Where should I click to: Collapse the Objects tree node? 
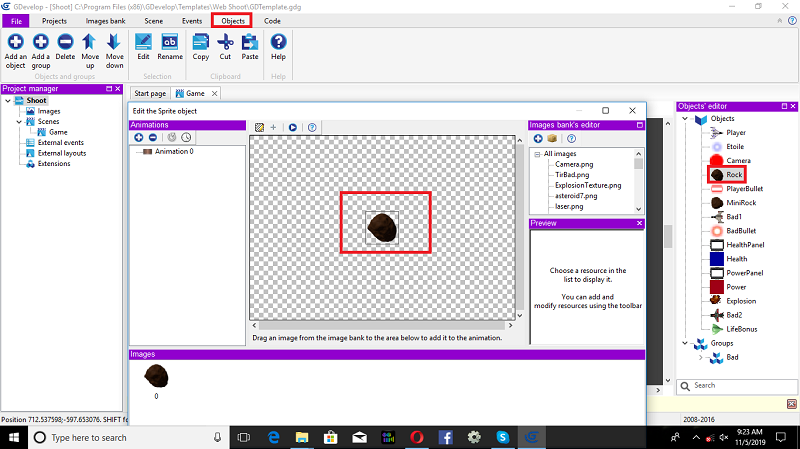point(685,118)
